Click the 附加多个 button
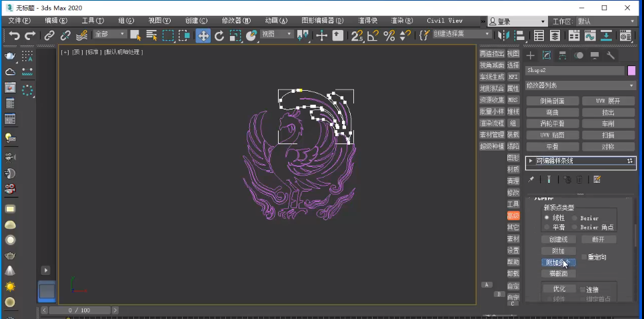The image size is (644, 319). [558, 262]
